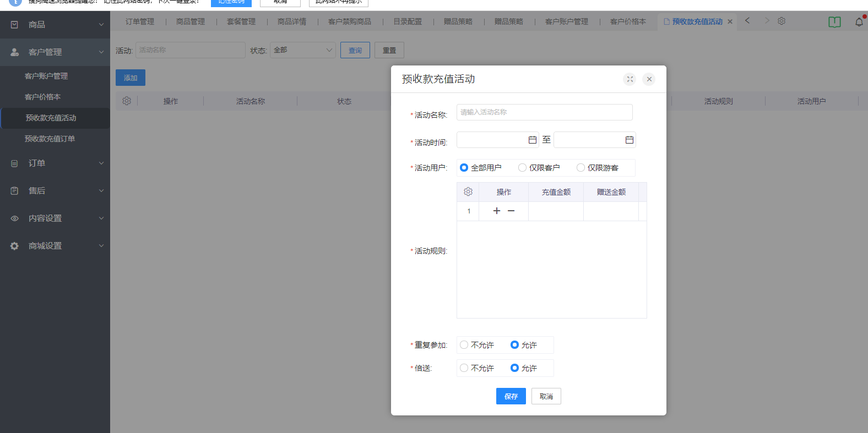Click the start date calendar icon
The image size is (868, 433).
[x=532, y=140]
